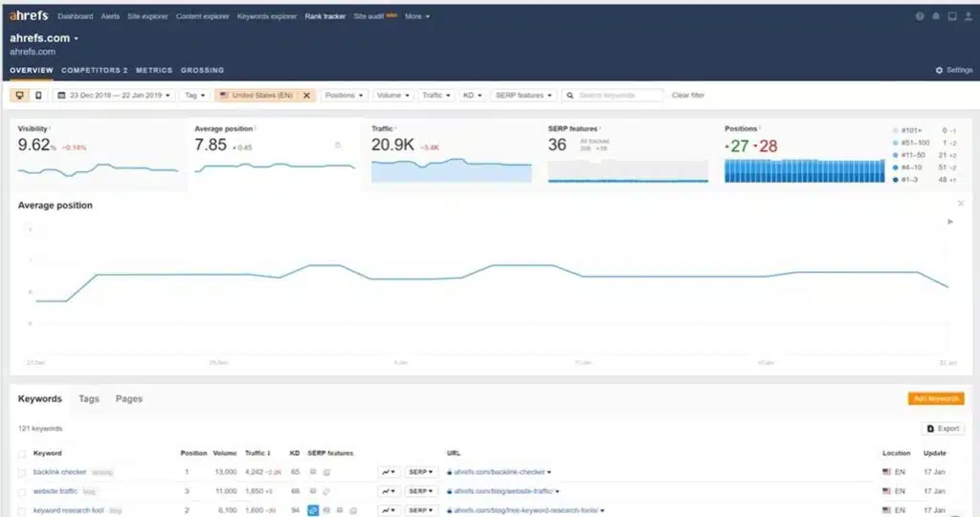Close the Average position chart panel
Screen dimensions: 980x517
(x=961, y=203)
